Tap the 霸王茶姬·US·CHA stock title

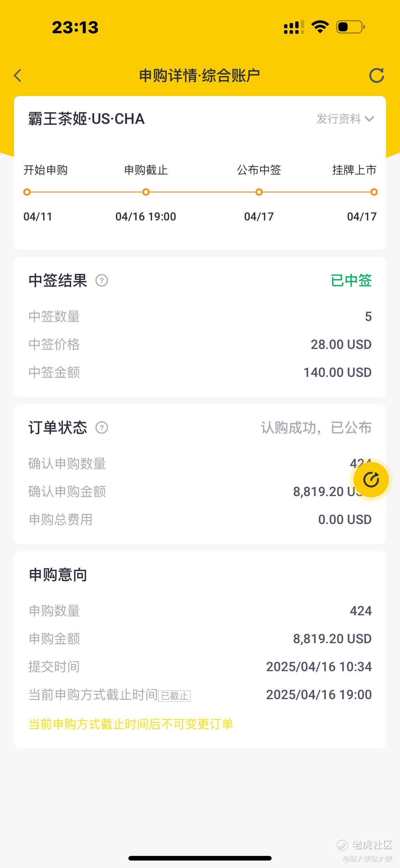[x=87, y=119]
